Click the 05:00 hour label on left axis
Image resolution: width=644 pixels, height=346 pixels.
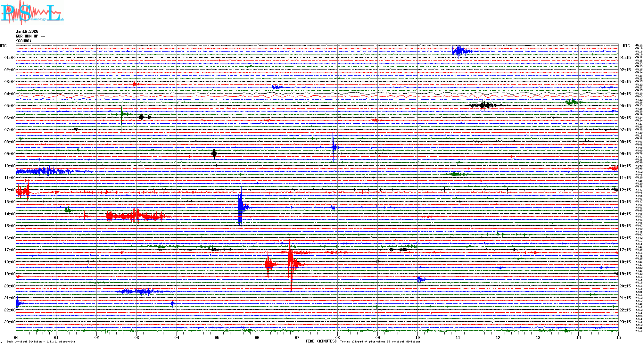click(x=10, y=106)
